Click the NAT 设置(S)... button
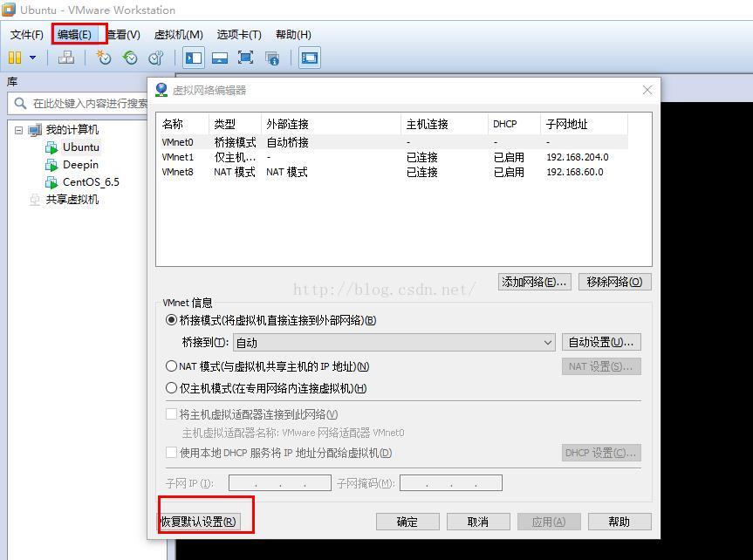The width and height of the screenshot is (753, 560). 601,366
